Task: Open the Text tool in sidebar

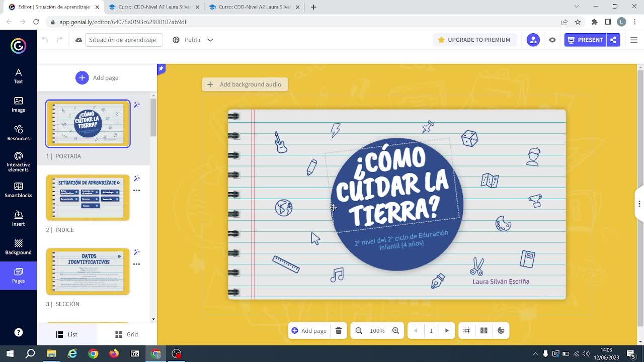Action: coord(18,76)
